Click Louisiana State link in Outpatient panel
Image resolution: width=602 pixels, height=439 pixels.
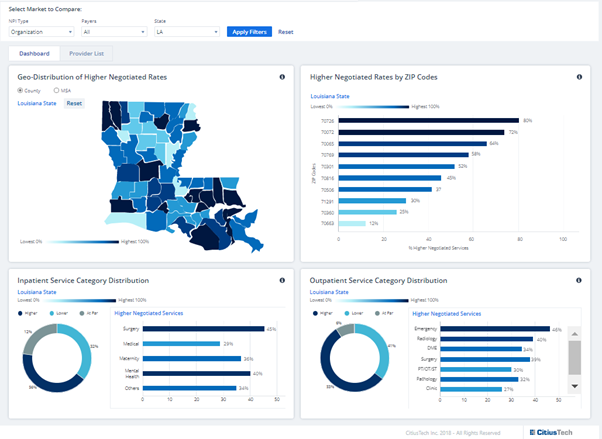329,292
